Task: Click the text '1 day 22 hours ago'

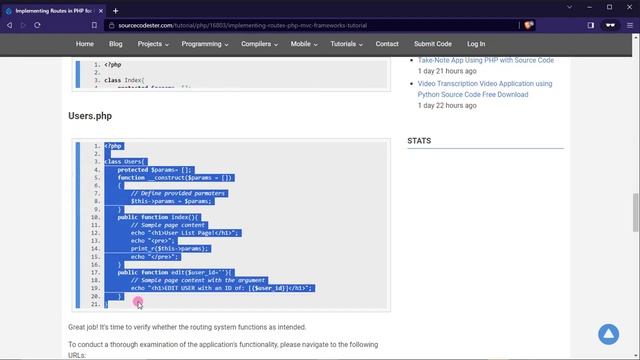Action: [447, 106]
